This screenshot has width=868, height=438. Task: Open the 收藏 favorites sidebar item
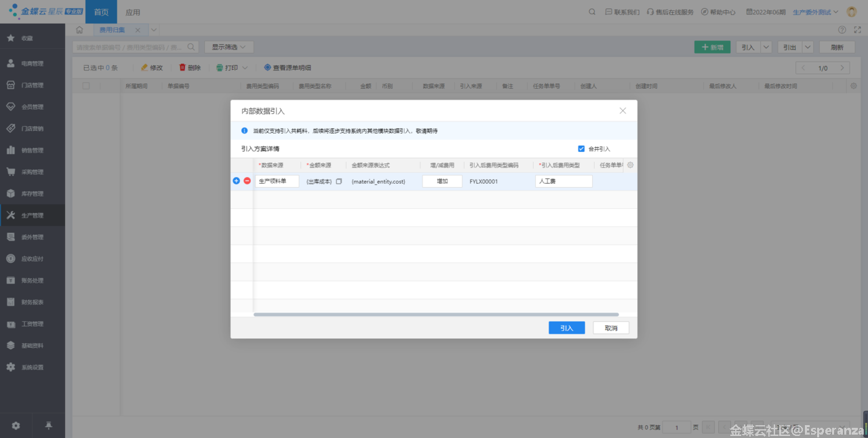33,39
